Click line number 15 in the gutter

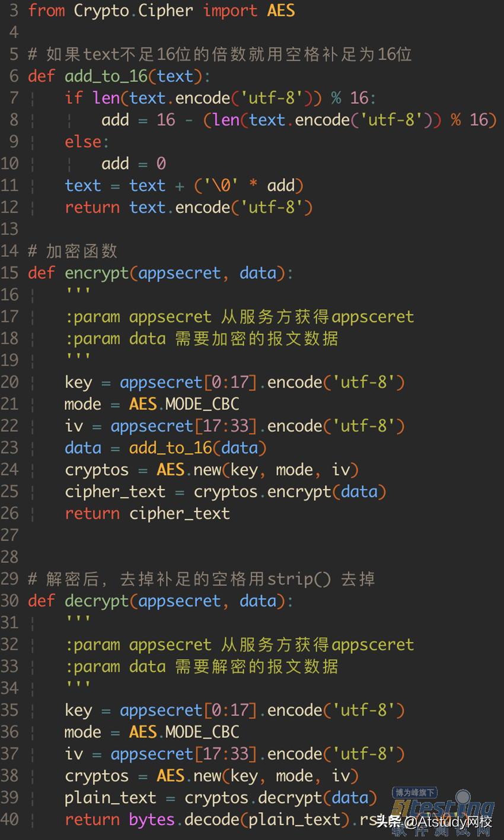(9, 273)
